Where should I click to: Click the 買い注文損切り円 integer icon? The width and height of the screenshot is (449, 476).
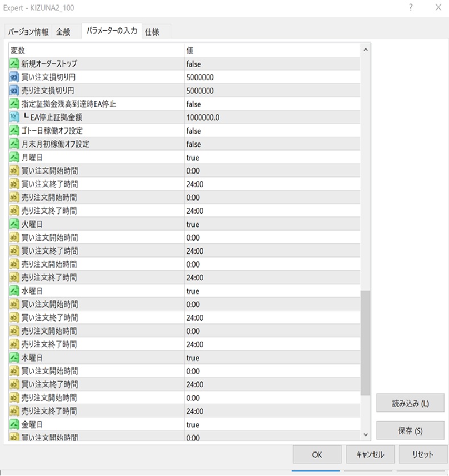click(15, 77)
